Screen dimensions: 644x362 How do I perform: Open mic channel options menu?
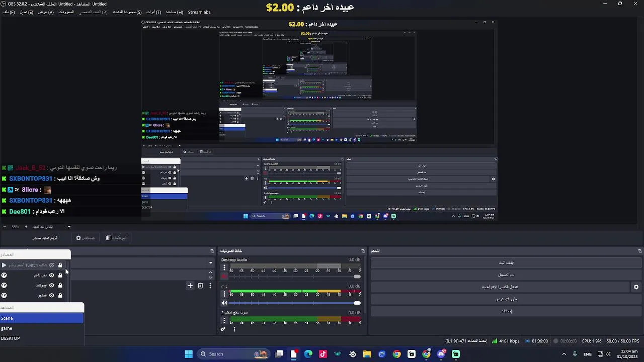point(224,294)
